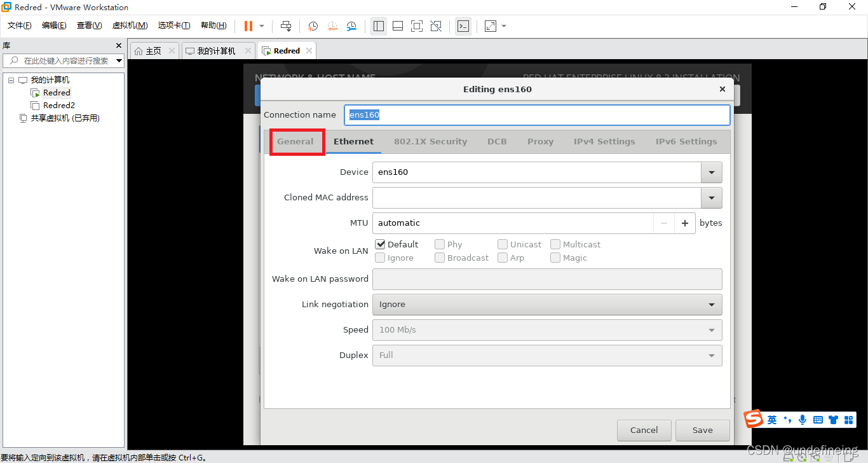868x463 pixels.
Task: Click the Cancel button
Action: click(644, 431)
